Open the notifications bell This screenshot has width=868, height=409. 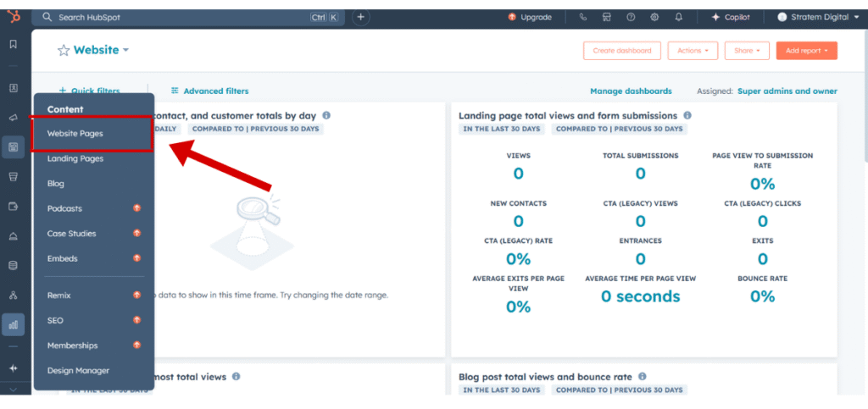coord(678,17)
